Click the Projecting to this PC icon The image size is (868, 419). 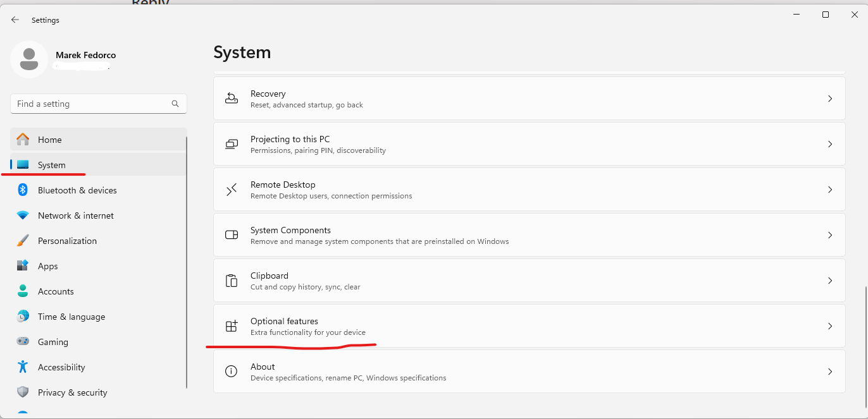click(x=232, y=144)
